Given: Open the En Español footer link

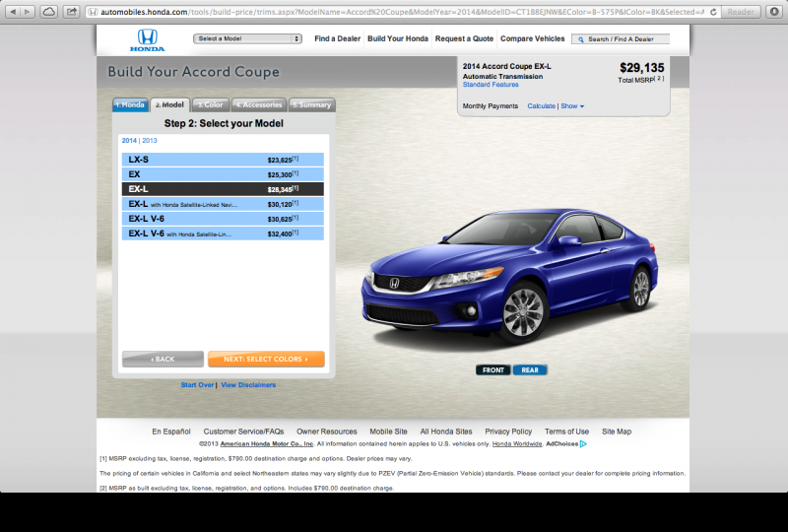Looking at the screenshot, I should tap(171, 432).
